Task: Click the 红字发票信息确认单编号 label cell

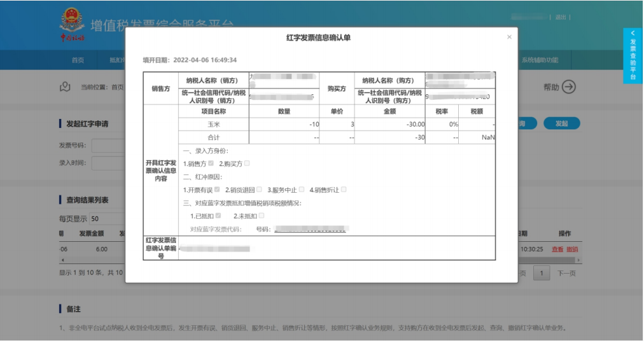Action: (x=160, y=248)
